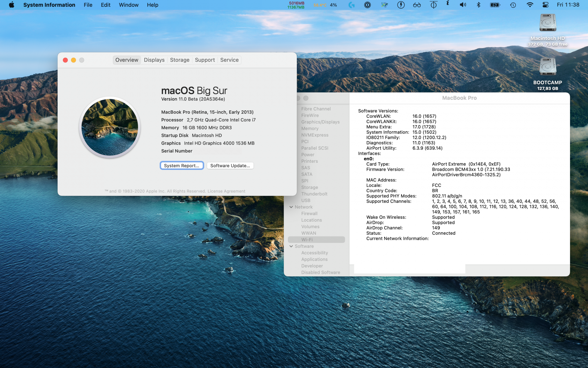The height and width of the screenshot is (368, 588).
Task: Select Fibre Channel in the sidebar
Action: point(316,109)
